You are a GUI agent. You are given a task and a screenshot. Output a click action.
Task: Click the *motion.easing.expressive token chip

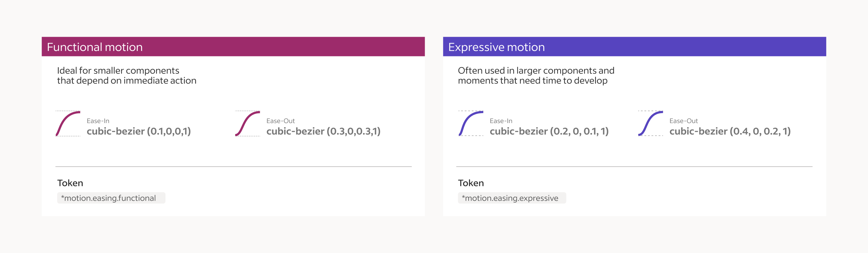(x=511, y=198)
